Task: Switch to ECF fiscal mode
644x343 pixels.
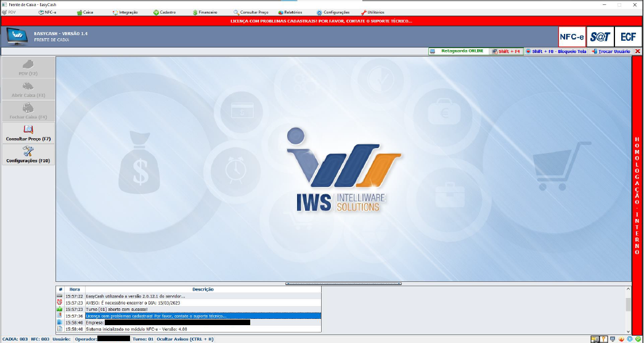Action: [628, 37]
